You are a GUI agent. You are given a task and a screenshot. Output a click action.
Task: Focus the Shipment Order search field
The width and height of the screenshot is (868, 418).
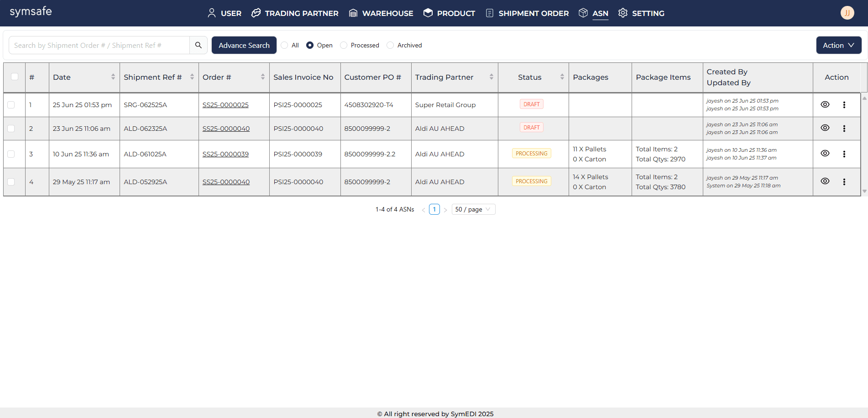(99, 45)
